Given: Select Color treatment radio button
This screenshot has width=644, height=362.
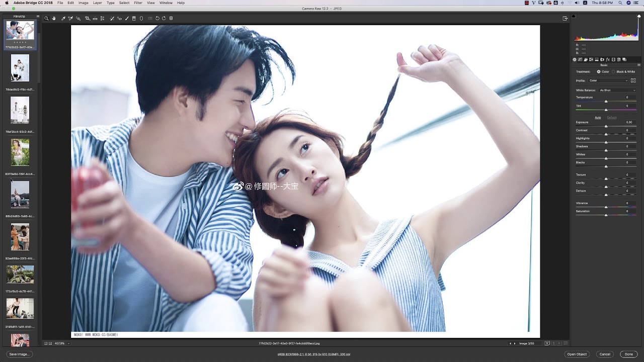Looking at the screenshot, I should (x=598, y=71).
